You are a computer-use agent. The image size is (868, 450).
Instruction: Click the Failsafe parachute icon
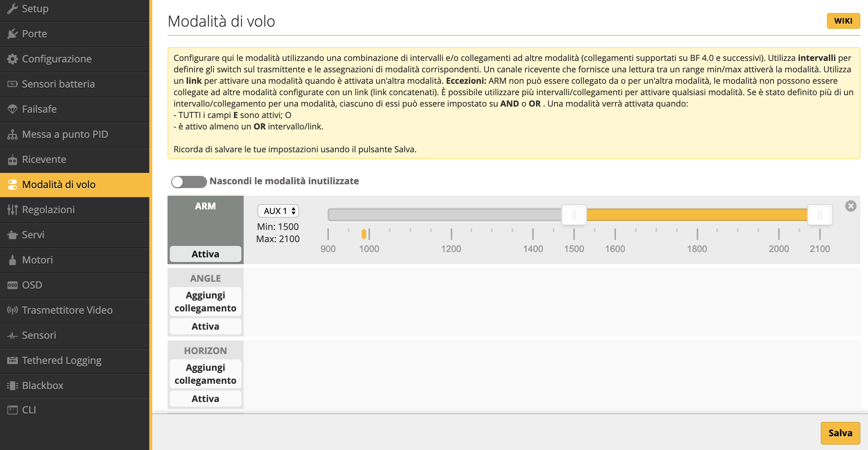point(12,109)
